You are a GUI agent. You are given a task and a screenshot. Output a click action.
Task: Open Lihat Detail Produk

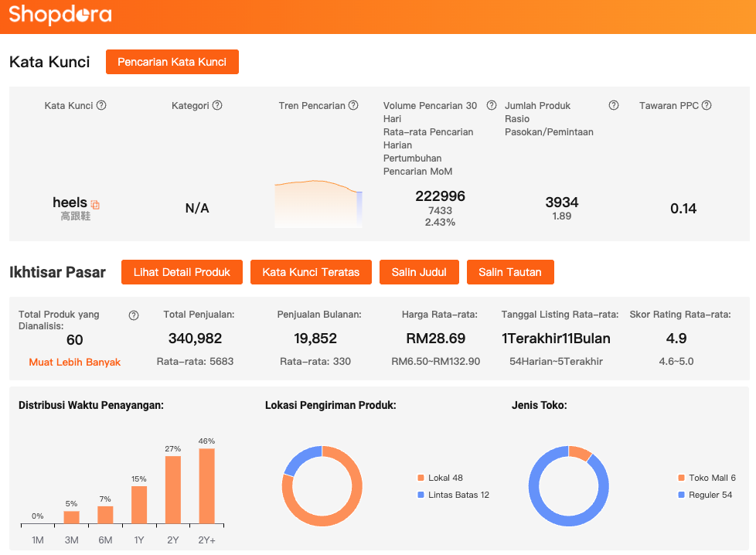click(x=182, y=272)
